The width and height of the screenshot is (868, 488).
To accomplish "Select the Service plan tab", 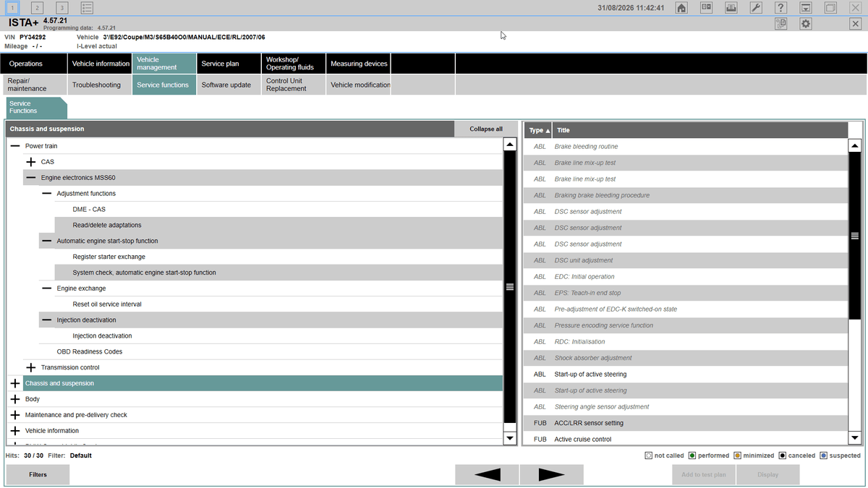I will 229,64.
